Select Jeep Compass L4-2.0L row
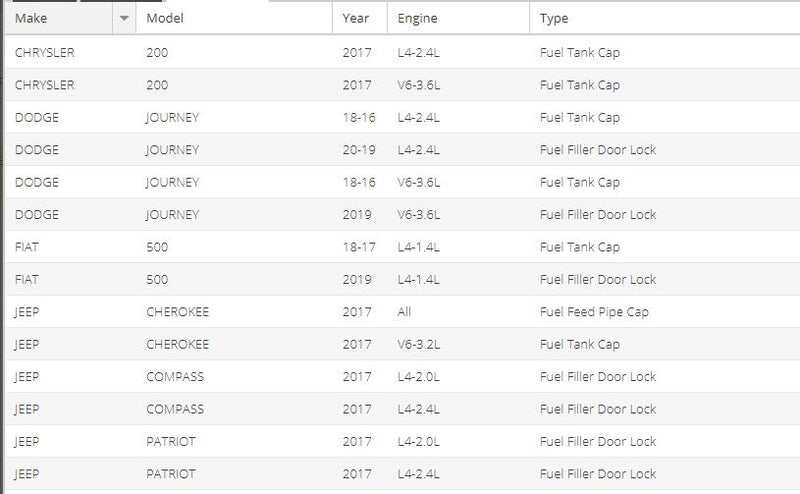 (403, 377)
